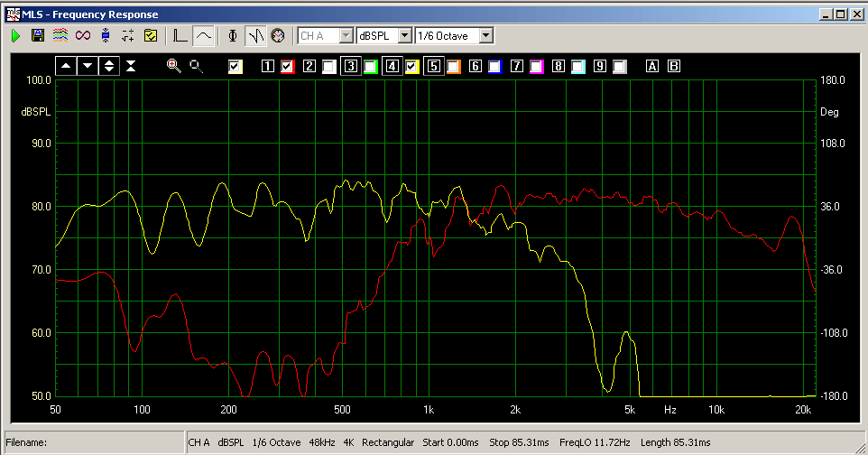Select the time domain step display icon
The image size is (868, 455).
click(x=180, y=36)
